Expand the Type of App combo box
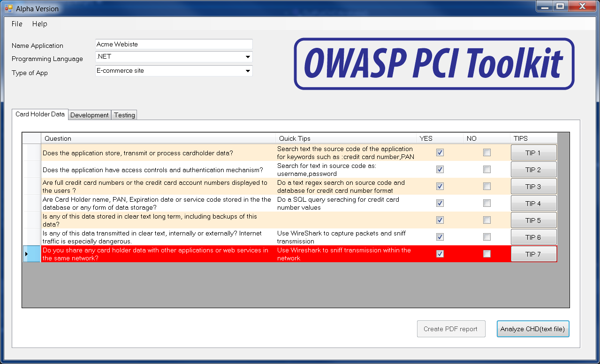 (247, 70)
